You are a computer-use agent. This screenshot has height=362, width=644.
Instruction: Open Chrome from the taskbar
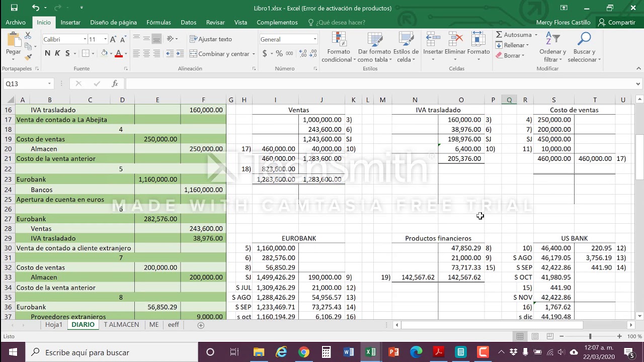click(303, 352)
